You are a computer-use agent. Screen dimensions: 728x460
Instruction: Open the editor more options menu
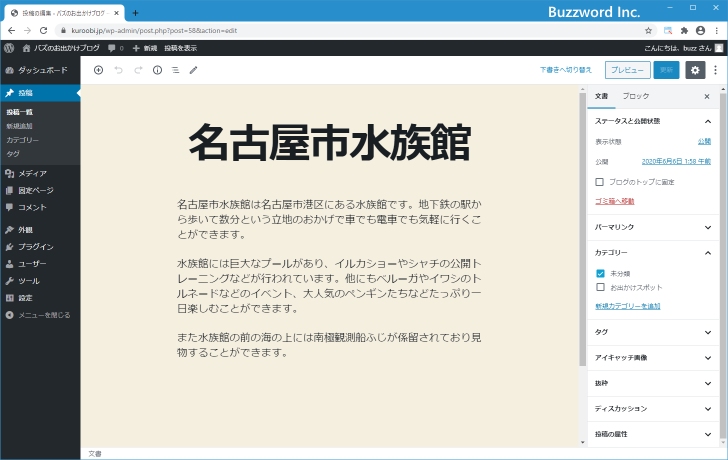[715, 70]
